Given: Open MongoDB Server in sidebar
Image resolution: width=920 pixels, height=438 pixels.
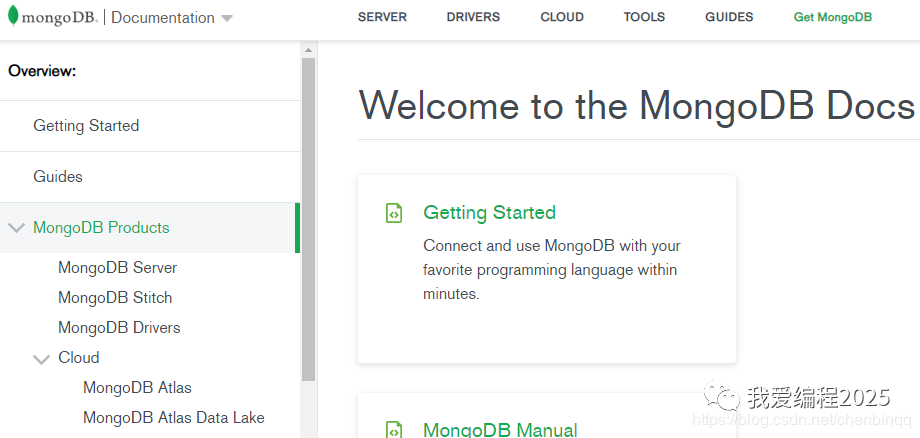Looking at the screenshot, I should click(x=117, y=268).
